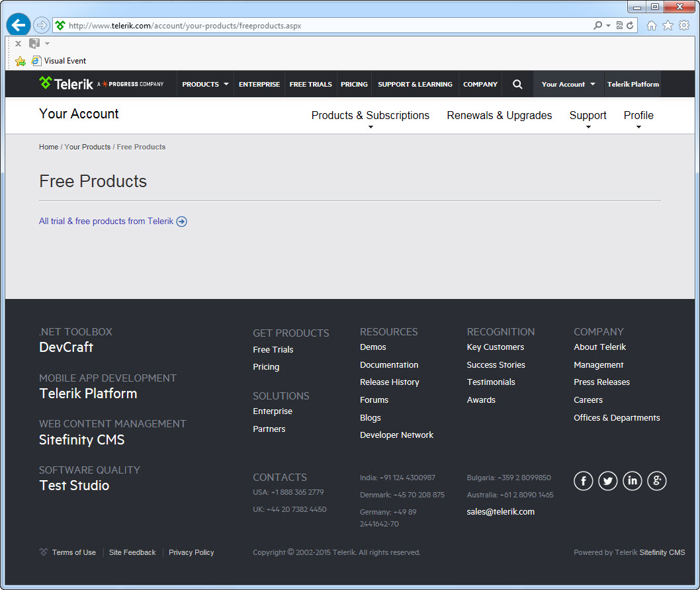
Task: Click the Google Plus footer icon
Action: pyautogui.click(x=656, y=481)
